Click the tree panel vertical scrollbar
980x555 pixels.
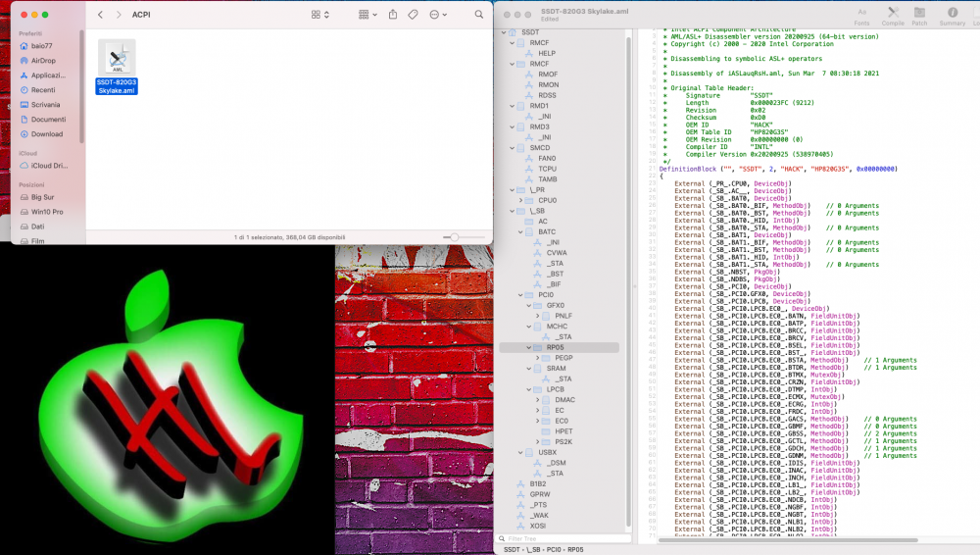pos(628,281)
